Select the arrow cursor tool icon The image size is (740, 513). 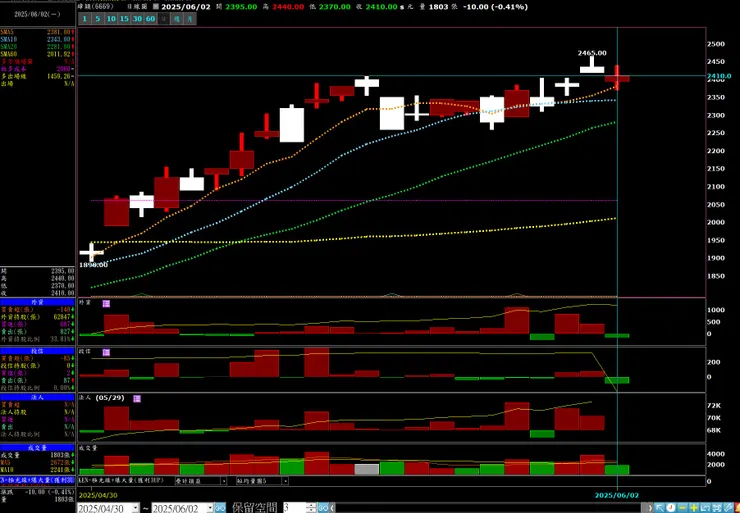pyautogui.click(x=659, y=508)
